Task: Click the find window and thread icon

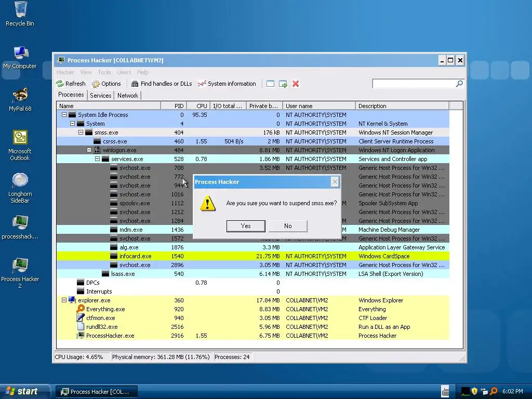Action: (x=283, y=84)
